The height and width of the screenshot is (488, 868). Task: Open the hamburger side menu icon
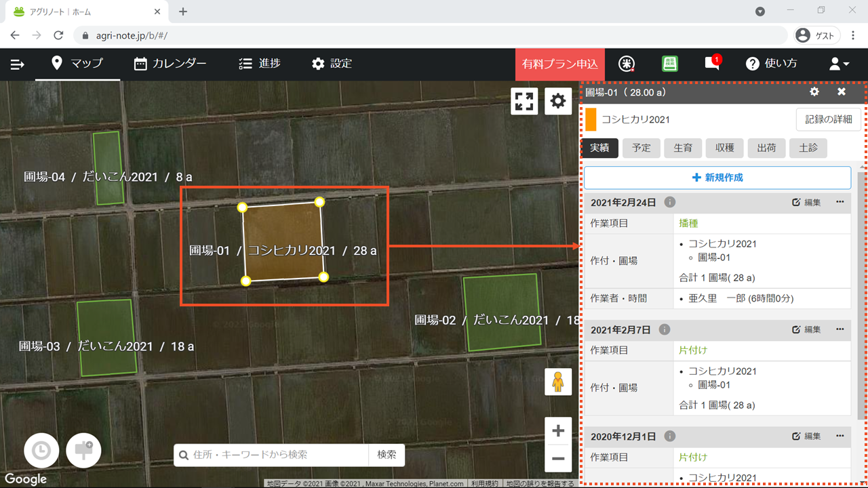(x=18, y=64)
